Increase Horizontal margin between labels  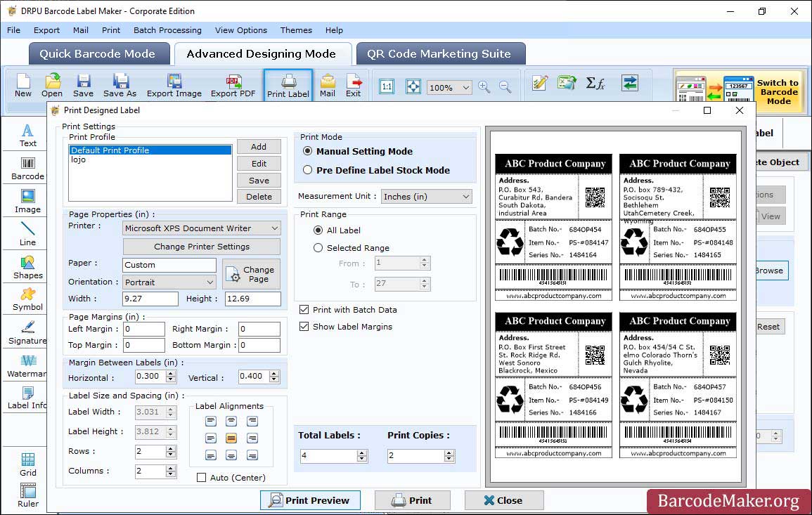[171, 373]
